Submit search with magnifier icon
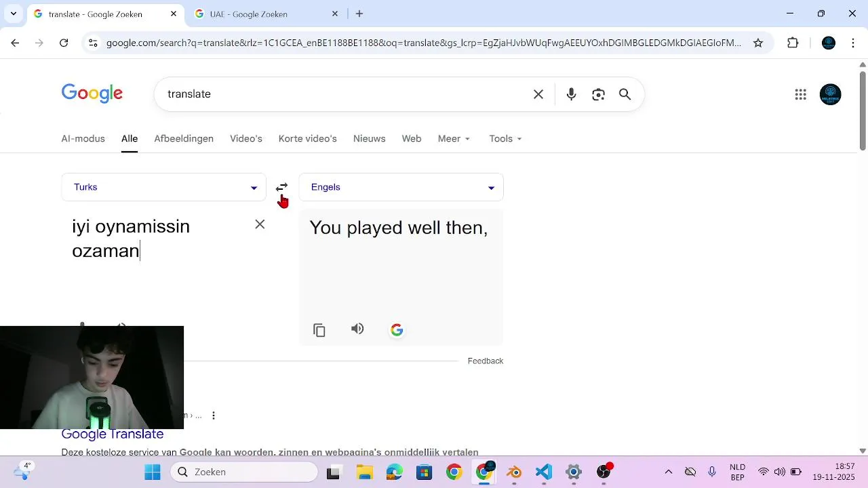868x488 pixels. click(x=625, y=94)
